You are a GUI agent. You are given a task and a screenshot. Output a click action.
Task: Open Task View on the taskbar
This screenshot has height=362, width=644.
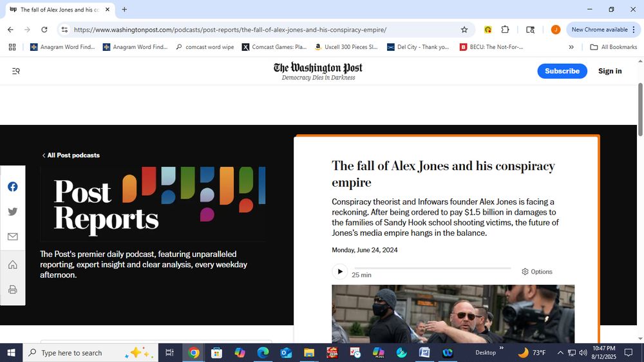169,352
